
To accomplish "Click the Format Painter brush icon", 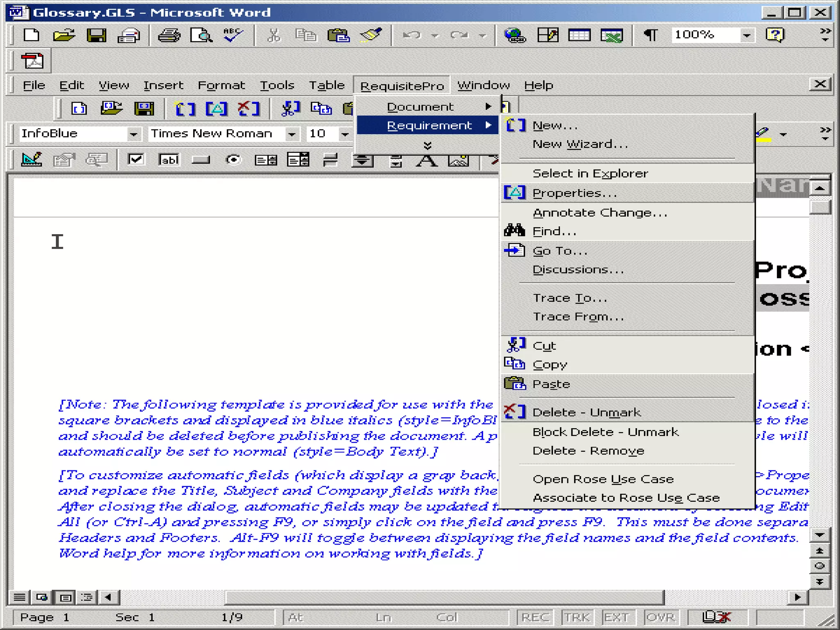I will [371, 35].
